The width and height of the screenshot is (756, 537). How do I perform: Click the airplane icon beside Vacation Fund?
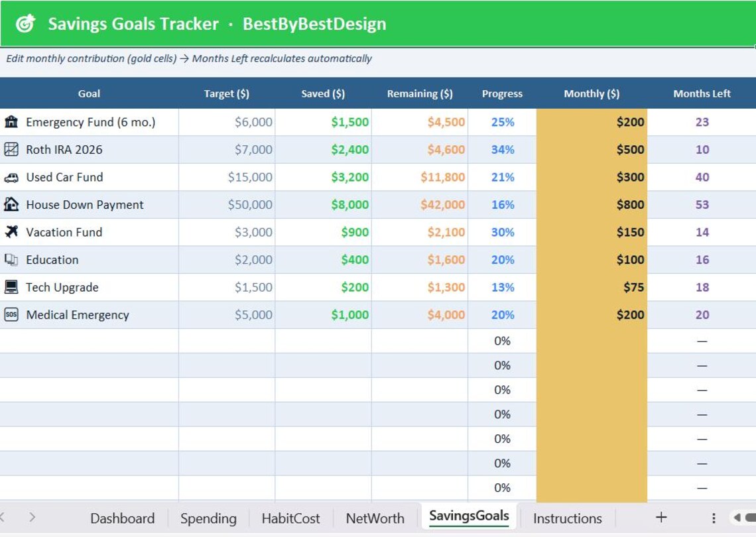(x=11, y=232)
